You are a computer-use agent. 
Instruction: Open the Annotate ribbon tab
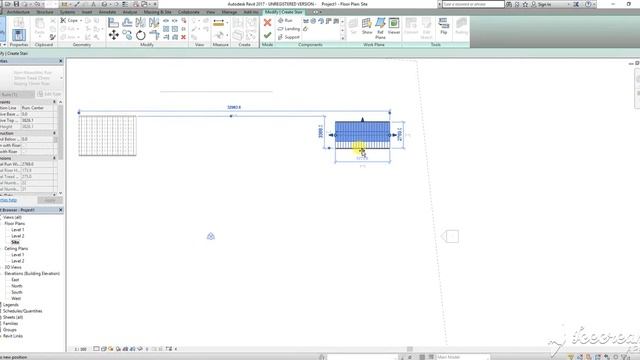(x=107, y=12)
